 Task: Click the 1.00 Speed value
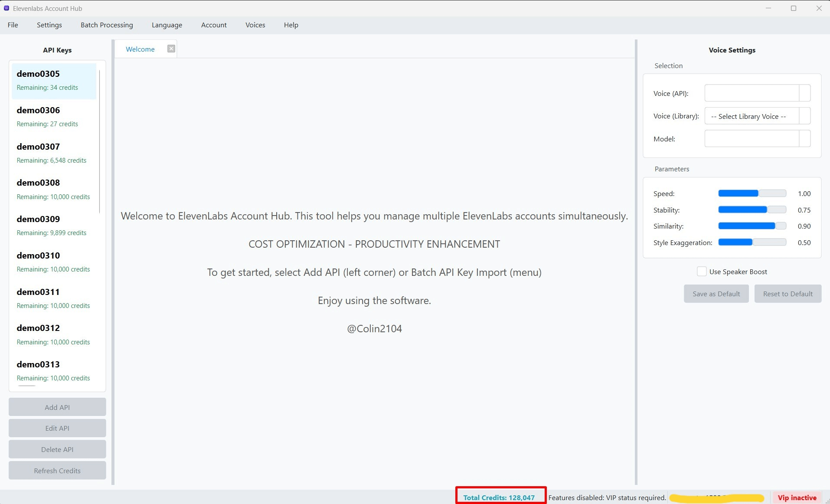click(804, 193)
